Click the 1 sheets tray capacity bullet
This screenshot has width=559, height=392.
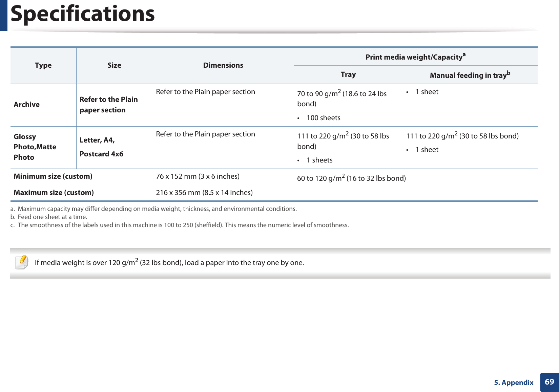coord(315,160)
